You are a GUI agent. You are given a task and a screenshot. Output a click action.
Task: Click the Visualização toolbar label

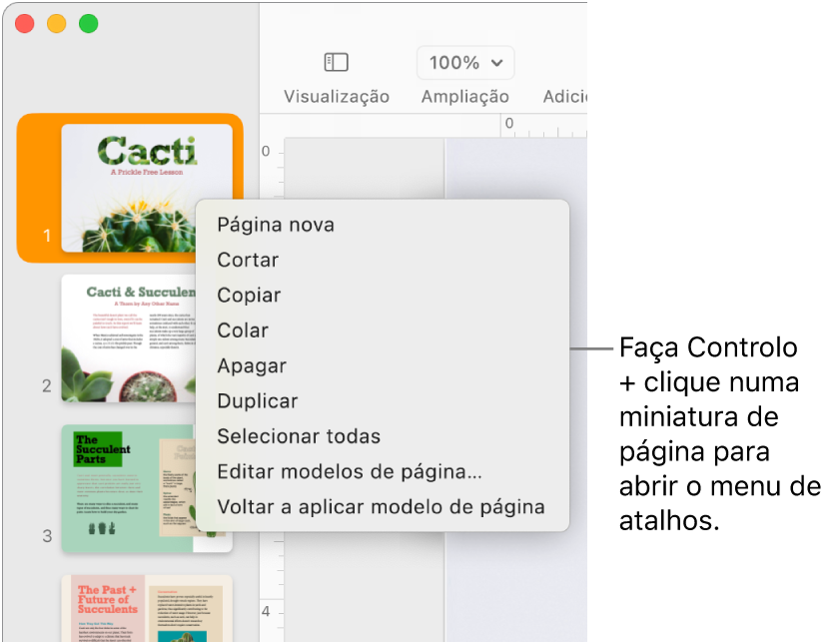tap(337, 97)
